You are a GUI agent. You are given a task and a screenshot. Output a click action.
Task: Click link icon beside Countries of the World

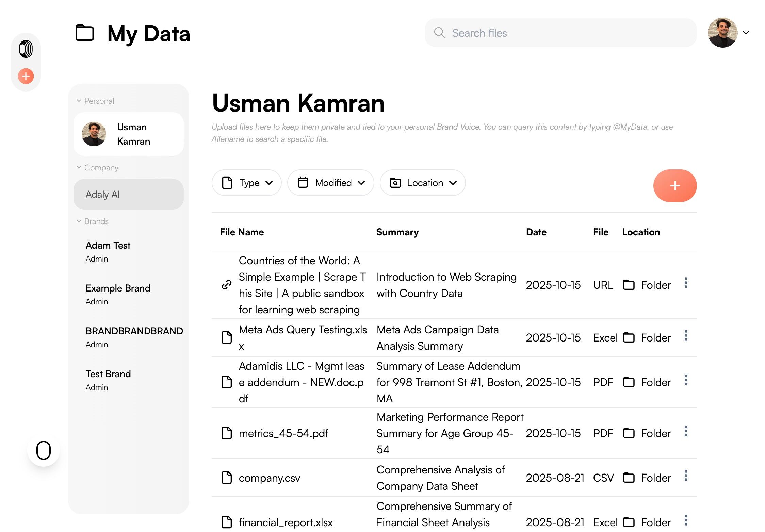[227, 285]
